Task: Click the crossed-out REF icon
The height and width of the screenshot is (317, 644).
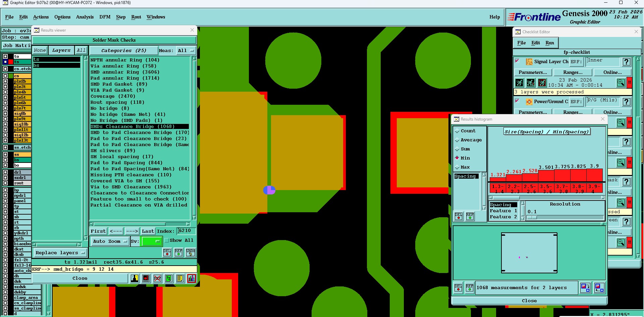Action: tap(157, 278)
